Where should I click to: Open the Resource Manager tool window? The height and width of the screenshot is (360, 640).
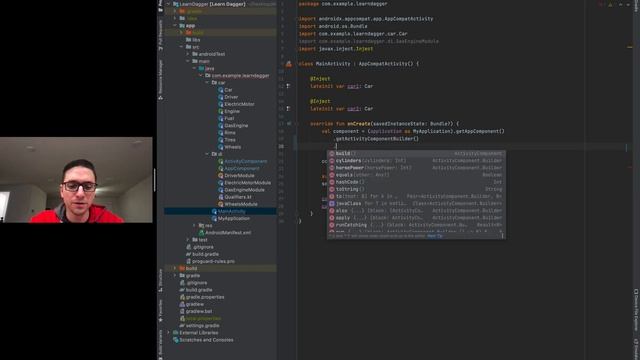click(x=160, y=80)
